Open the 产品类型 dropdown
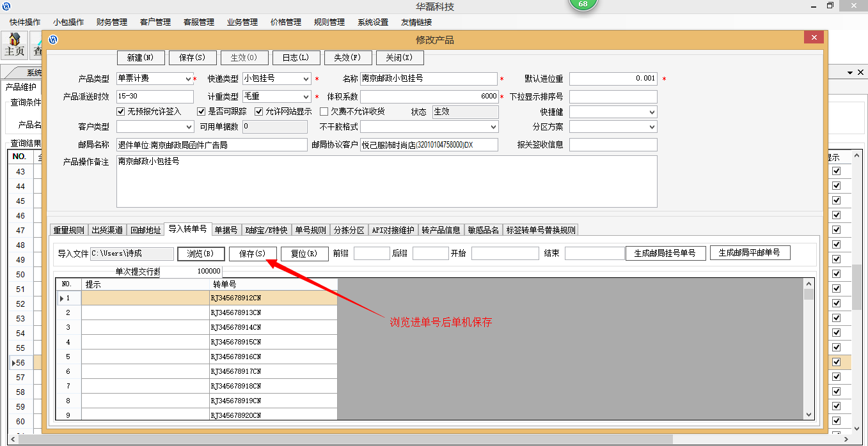Screen dimensions: 868x446 click(188, 79)
